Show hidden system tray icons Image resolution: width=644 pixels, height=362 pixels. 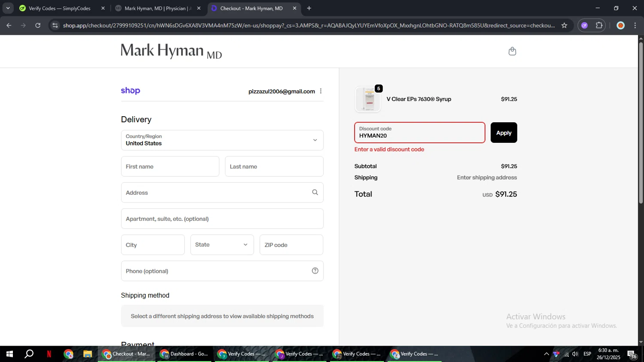[x=546, y=354]
